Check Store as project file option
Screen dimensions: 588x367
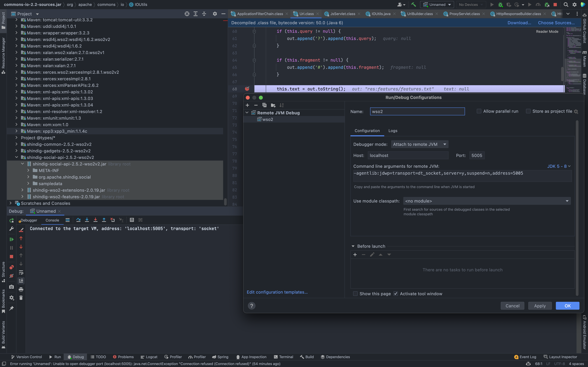point(528,111)
